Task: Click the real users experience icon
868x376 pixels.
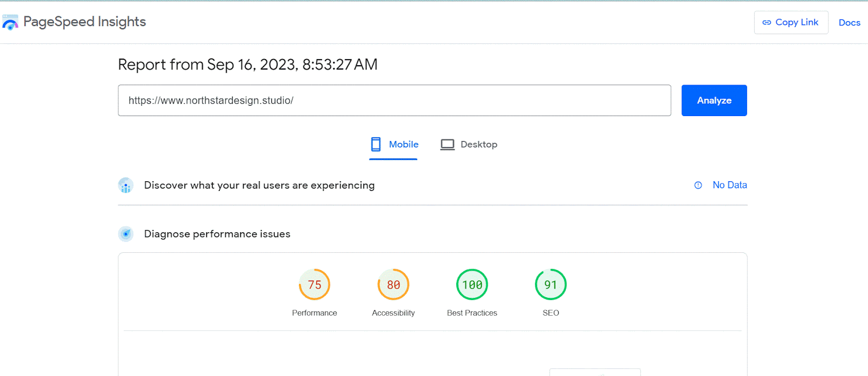Action: (x=126, y=186)
